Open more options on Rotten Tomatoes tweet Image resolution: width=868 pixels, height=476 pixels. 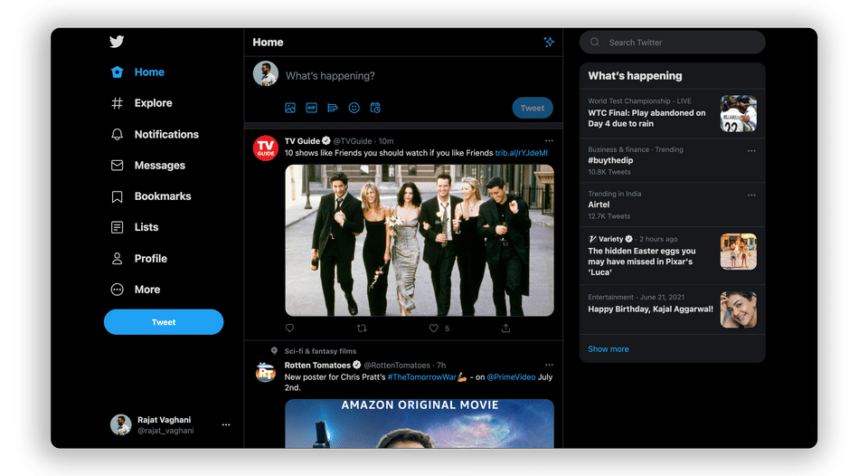pyautogui.click(x=549, y=366)
